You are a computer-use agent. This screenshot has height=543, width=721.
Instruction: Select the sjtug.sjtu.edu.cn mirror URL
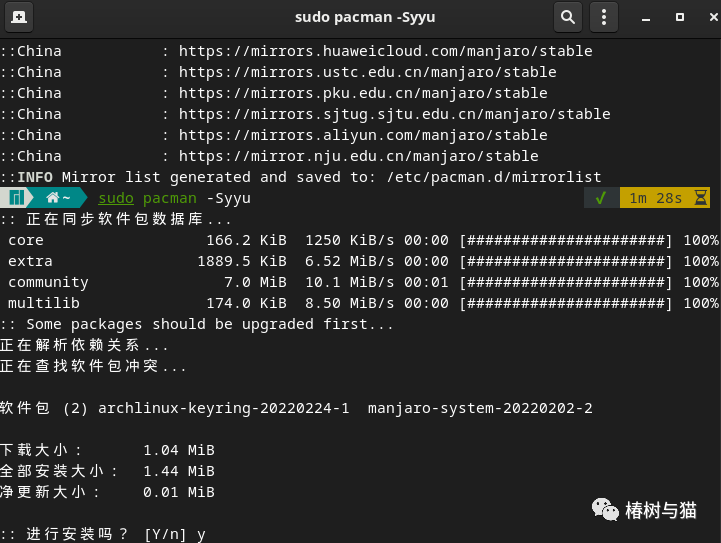point(395,114)
